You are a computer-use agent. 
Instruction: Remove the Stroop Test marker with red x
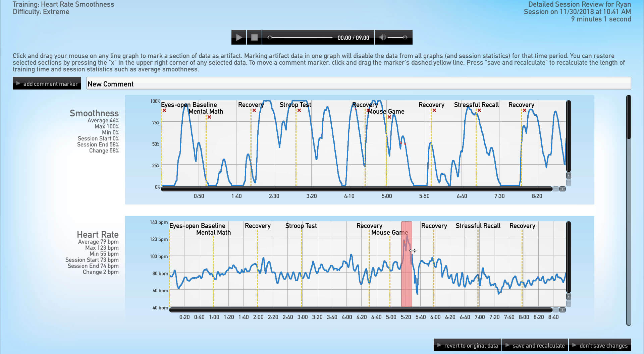(x=299, y=110)
